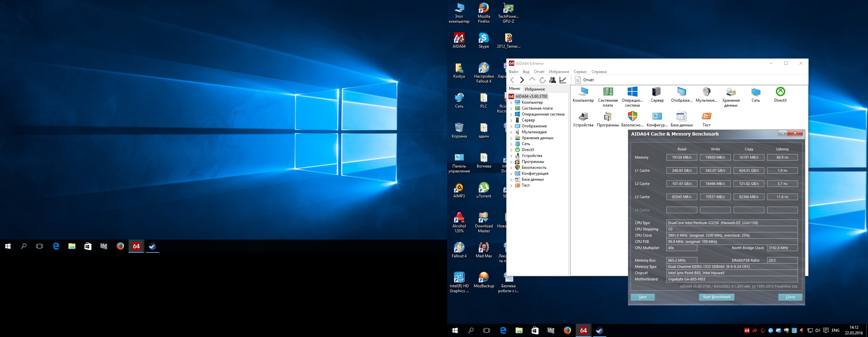Expand the Тест tree node arrow
The width and height of the screenshot is (868, 337).
pos(511,186)
